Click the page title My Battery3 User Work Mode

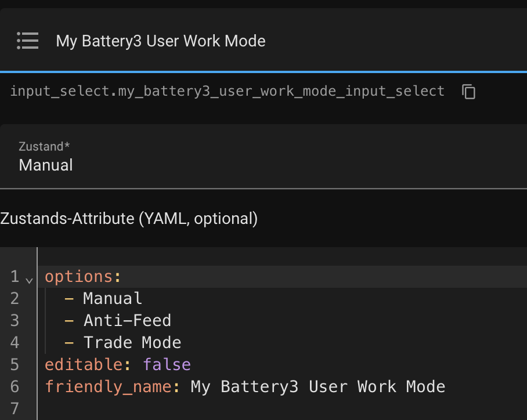[161, 41]
